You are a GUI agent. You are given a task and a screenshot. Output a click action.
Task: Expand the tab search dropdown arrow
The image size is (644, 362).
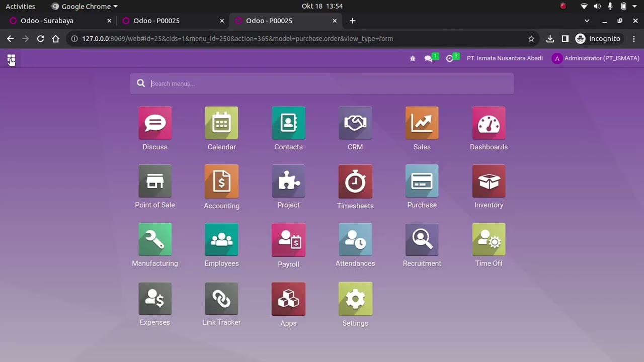[587, 21]
